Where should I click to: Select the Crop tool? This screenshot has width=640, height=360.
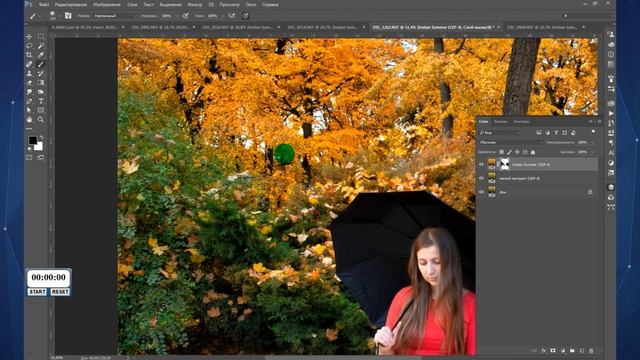tap(29, 55)
